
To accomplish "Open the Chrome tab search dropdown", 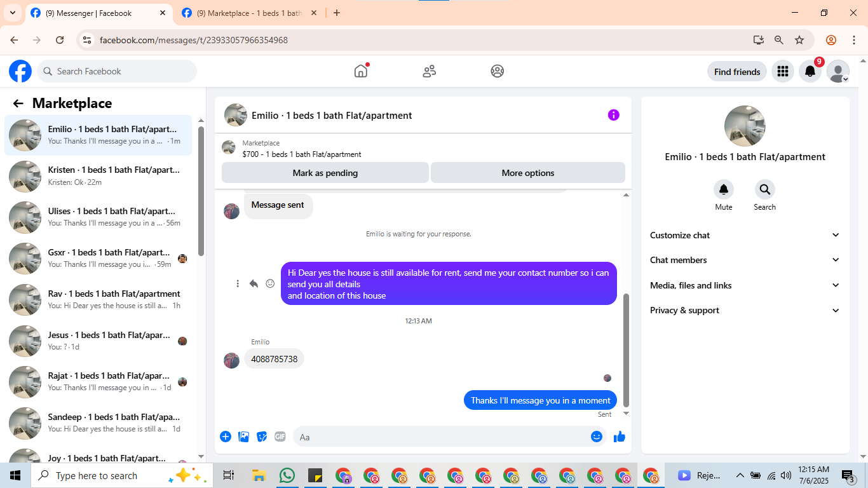I will click(12, 13).
